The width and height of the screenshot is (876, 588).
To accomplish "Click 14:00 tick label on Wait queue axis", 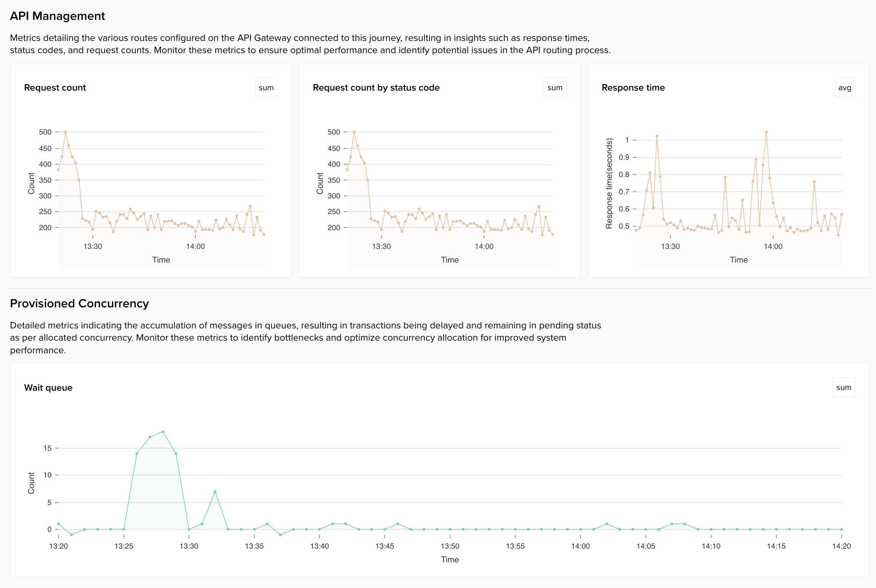I will point(580,546).
